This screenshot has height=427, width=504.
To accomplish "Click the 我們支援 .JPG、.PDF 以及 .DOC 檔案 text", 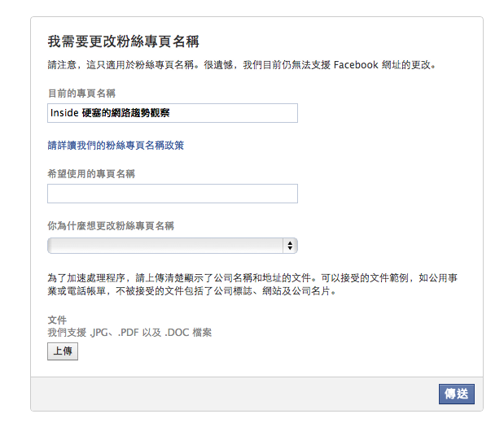I will click(129, 333).
